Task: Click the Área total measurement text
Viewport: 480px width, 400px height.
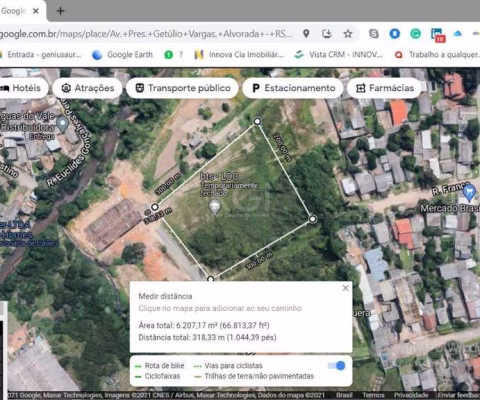Action: coord(204,325)
